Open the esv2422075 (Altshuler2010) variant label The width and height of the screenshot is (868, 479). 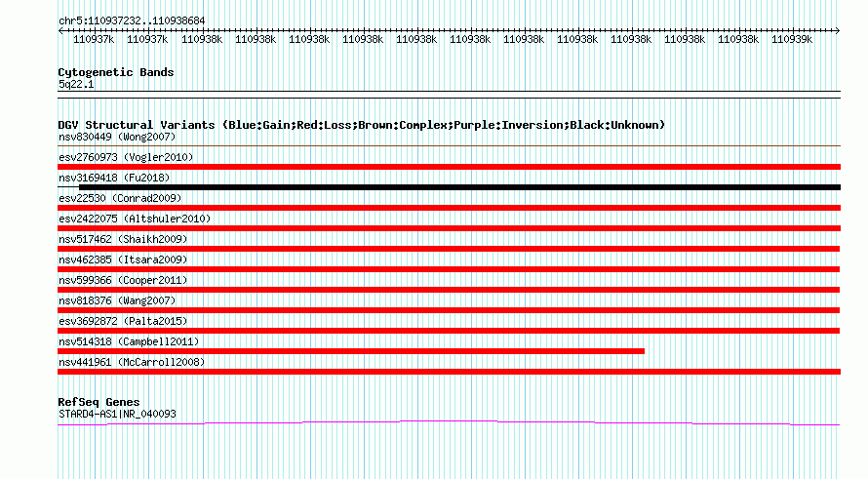[135, 219]
